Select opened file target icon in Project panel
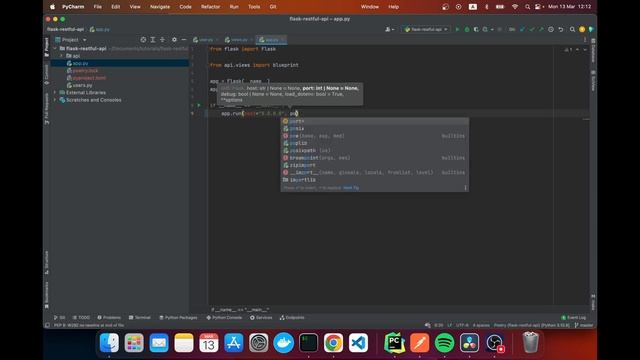Viewport: 640px width, 360px height. point(143,40)
